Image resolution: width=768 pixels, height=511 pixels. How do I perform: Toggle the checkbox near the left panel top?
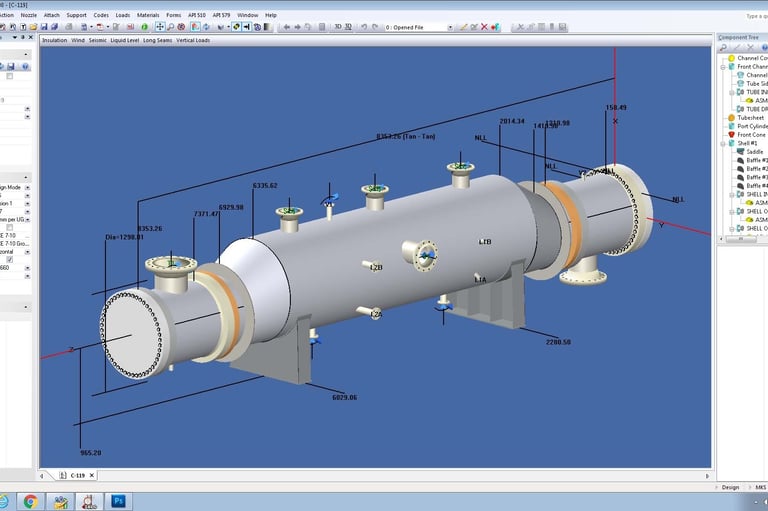(x=9, y=76)
